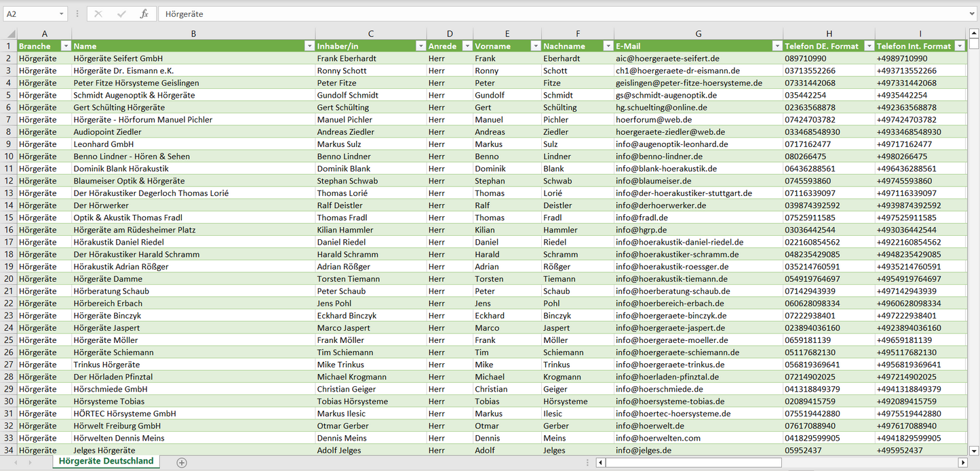Select the Hörgeräte Deutschland sheet tab
980x471 pixels.
coord(106,462)
